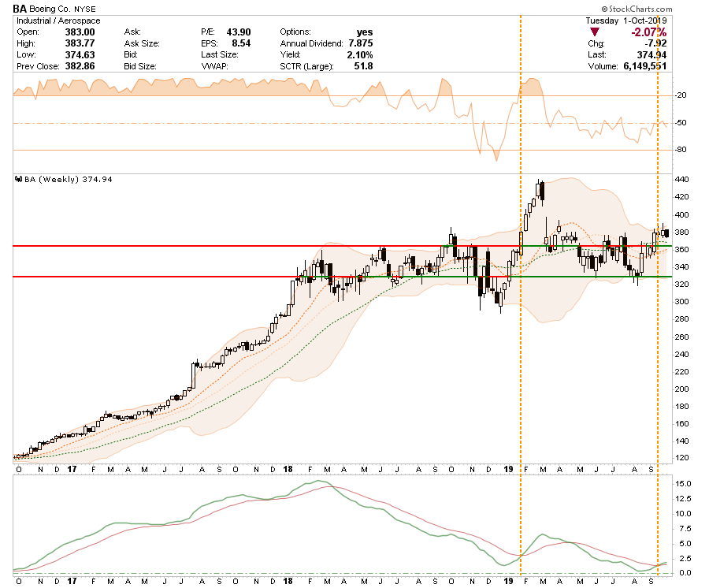Click the 120 price axis label
709x588 pixels.
682,458
